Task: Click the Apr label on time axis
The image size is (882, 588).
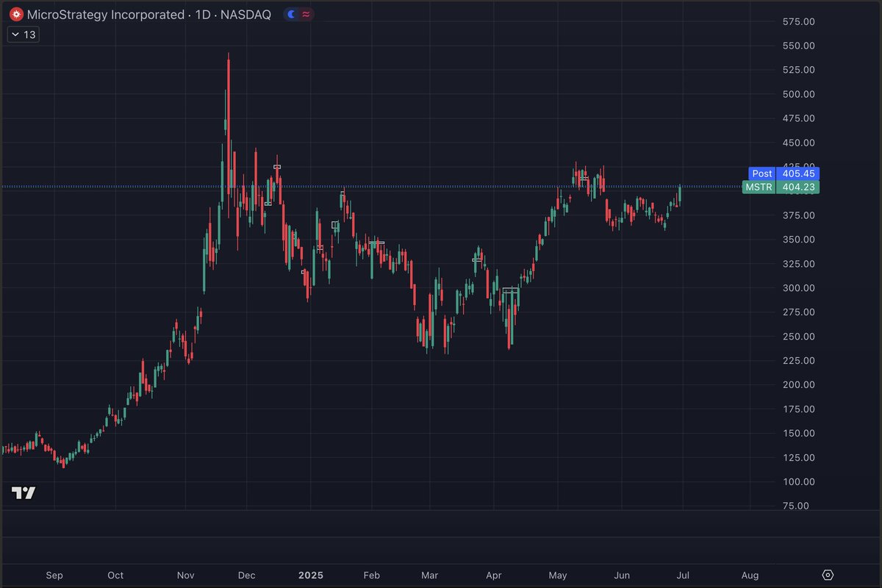Action: [494, 575]
